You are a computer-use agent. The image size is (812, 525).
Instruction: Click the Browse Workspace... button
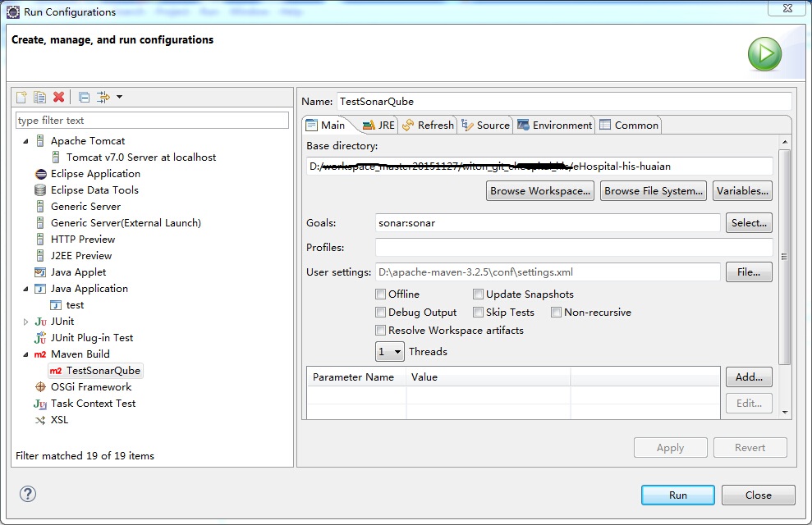[x=540, y=191]
